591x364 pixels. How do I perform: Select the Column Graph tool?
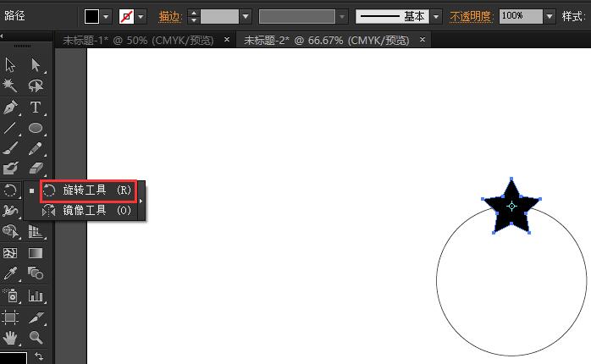coord(36,295)
